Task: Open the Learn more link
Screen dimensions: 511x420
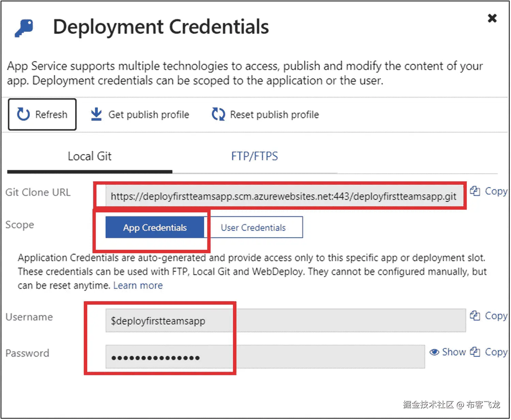Action: coord(138,286)
